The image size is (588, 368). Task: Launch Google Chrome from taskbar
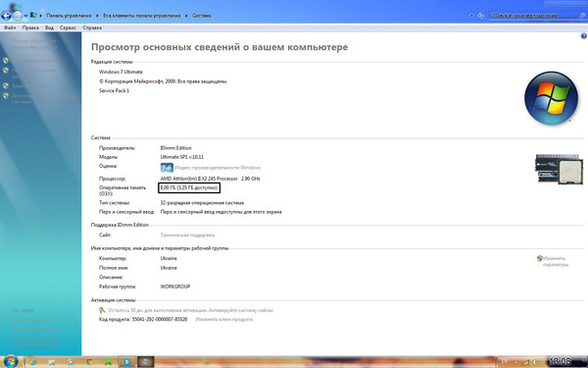click(89, 362)
